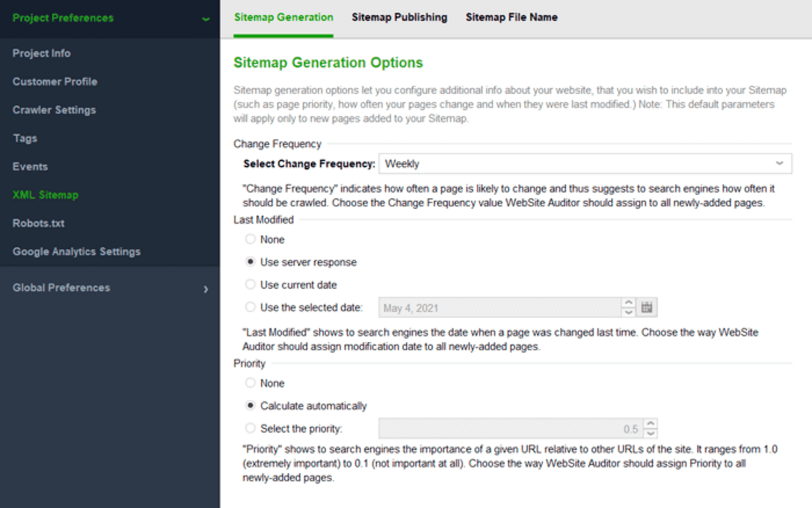Set Priority to 'None' radio button
The image size is (812, 508).
click(x=250, y=383)
